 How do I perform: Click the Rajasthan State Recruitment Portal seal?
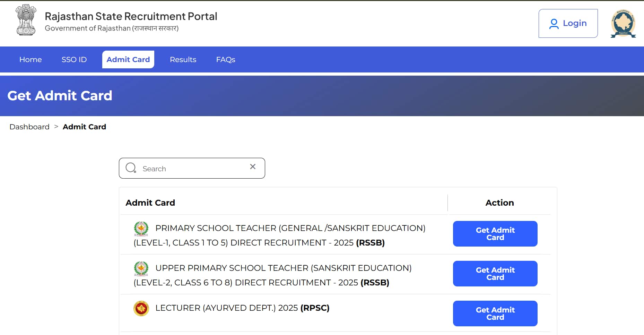[623, 24]
